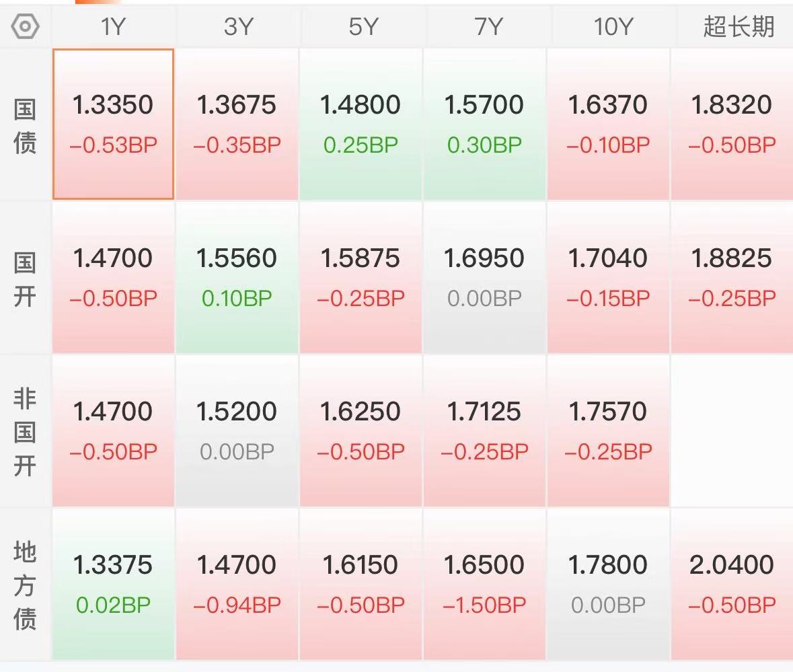793x672 pixels.
Task: Select the 超长期 column header
Action: [x=739, y=26]
